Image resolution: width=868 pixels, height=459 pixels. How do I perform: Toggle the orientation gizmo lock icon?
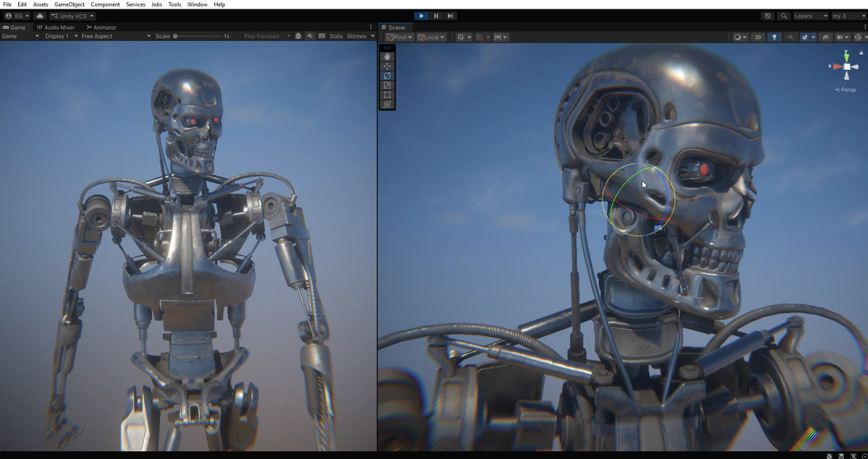click(x=861, y=53)
